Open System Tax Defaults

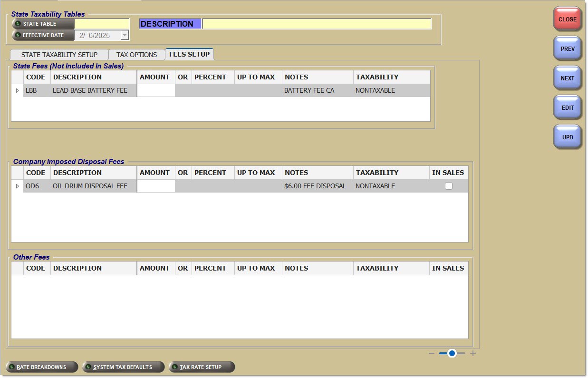[123, 367]
